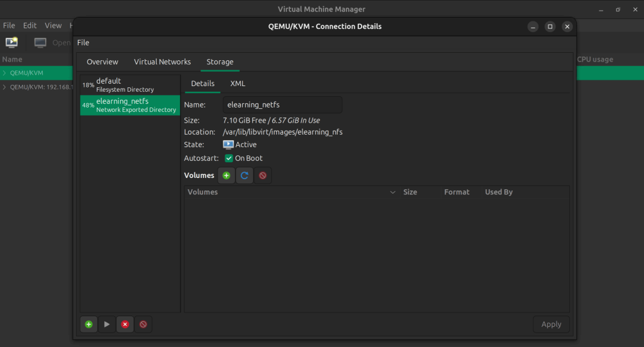644x347 pixels.
Task: Open the Edit menu in main window
Action: pos(30,26)
